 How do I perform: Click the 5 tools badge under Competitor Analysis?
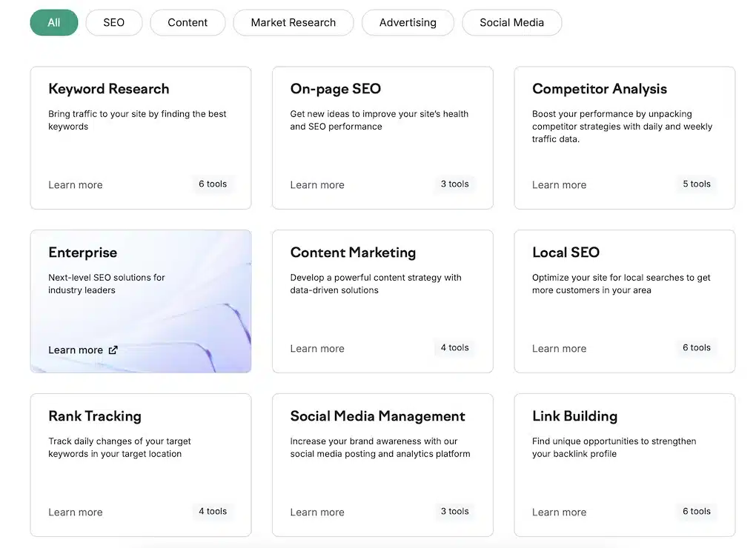pos(696,184)
